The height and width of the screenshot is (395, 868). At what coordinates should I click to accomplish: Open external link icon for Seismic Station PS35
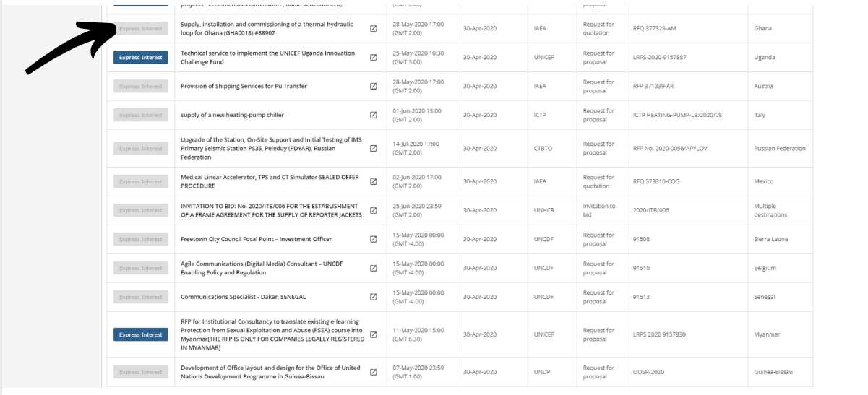(x=374, y=149)
